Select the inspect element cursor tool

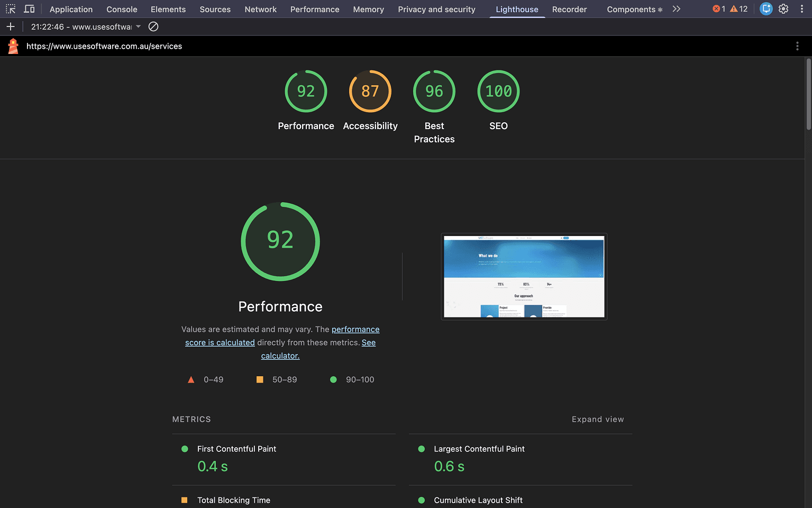point(11,8)
